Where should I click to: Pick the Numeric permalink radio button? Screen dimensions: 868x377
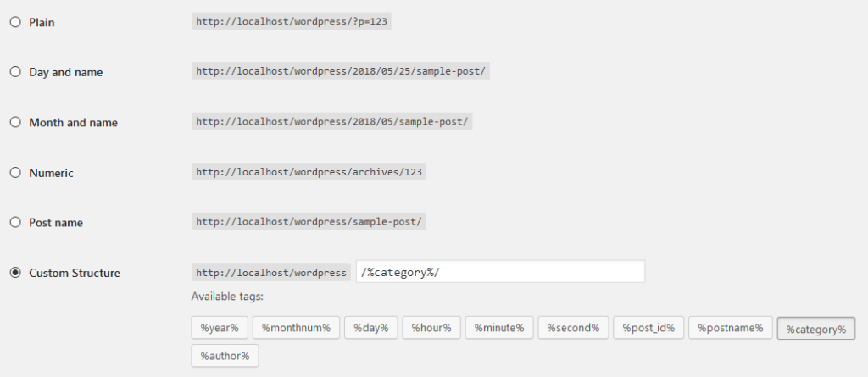click(x=15, y=172)
